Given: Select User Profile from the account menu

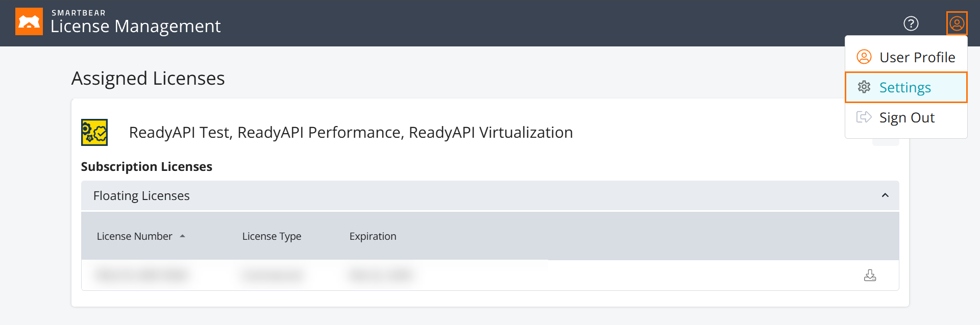Looking at the screenshot, I should [x=917, y=57].
